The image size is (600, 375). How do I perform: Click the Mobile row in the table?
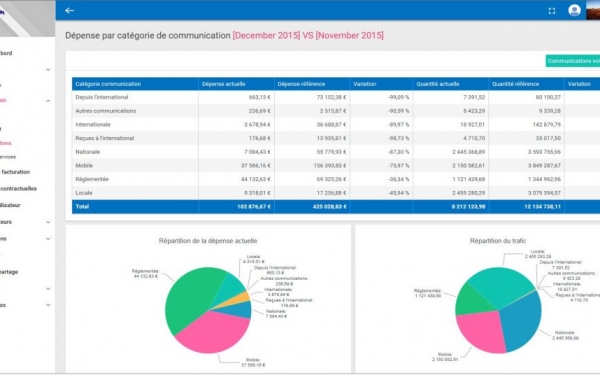coord(336,165)
